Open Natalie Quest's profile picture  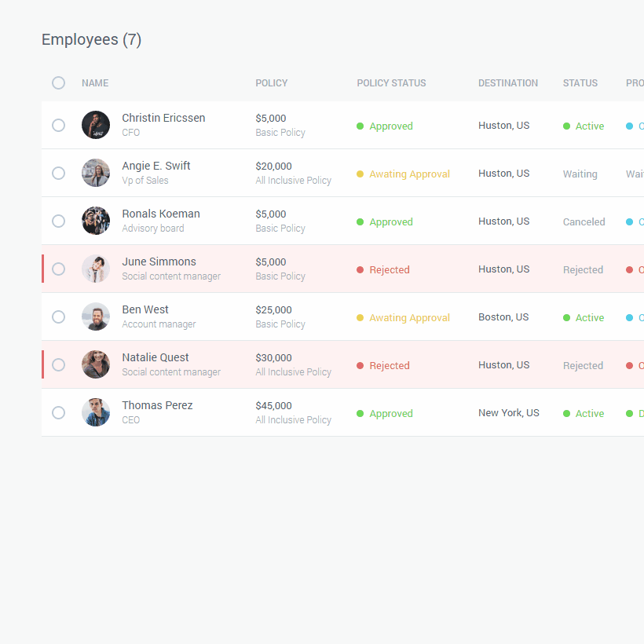click(x=96, y=364)
